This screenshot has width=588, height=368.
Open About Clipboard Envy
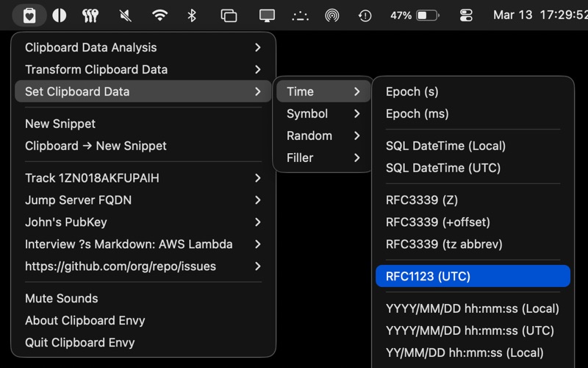143,320
